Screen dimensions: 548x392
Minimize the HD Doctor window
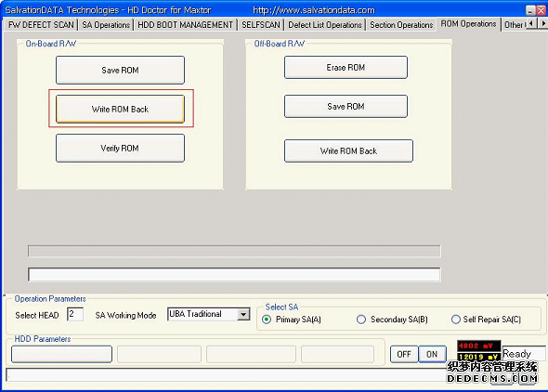click(x=530, y=10)
